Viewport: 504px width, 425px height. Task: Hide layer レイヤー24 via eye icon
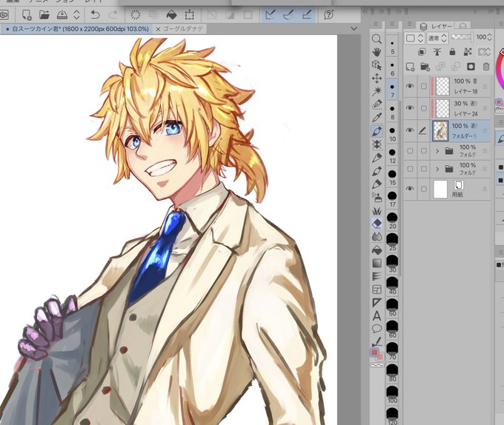[x=410, y=108]
